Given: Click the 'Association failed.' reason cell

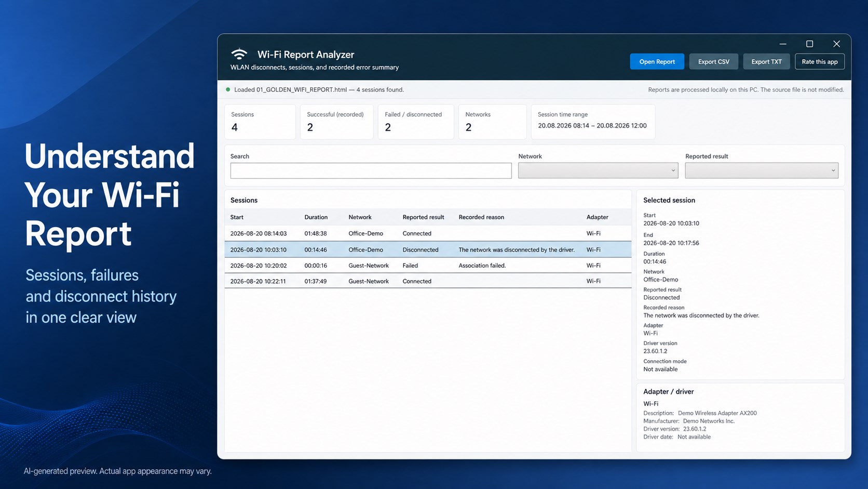Looking at the screenshot, I should tap(482, 266).
